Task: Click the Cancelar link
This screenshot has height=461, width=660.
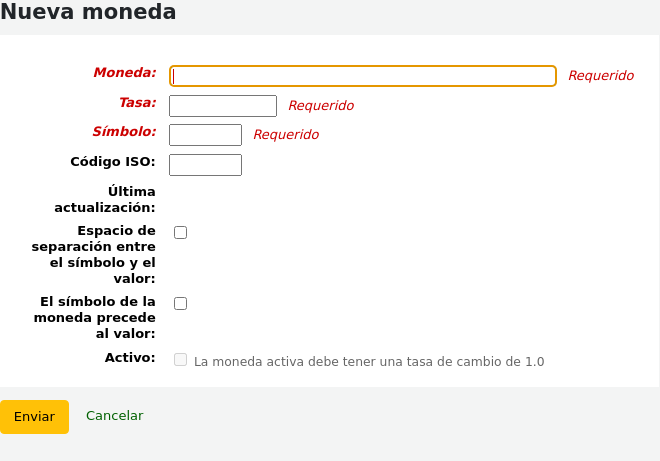Action: coord(114,416)
